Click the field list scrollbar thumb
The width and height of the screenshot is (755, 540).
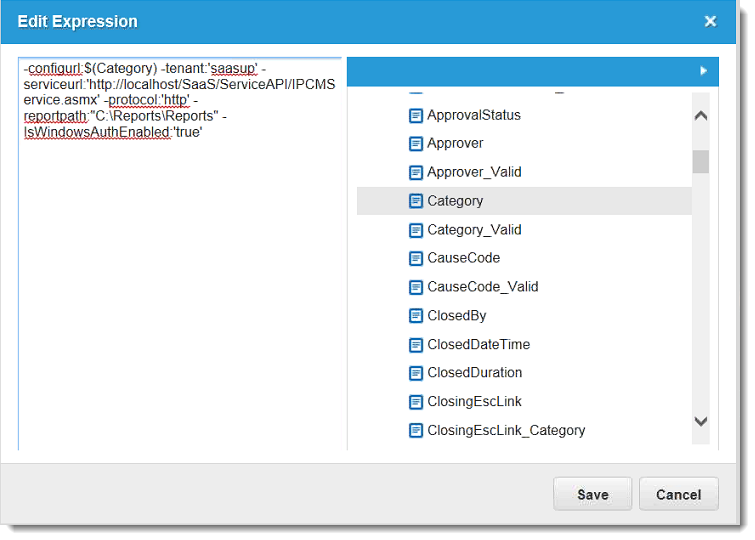[x=701, y=161]
